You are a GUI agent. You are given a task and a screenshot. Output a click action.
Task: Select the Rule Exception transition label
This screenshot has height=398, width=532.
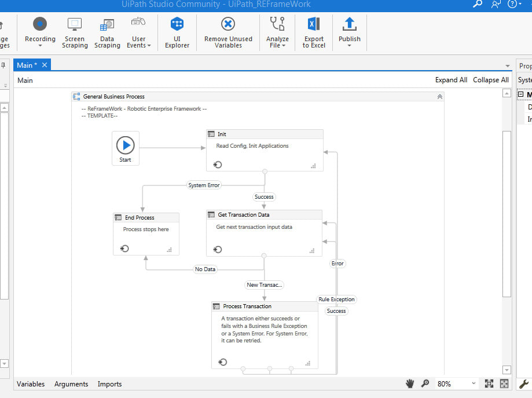pyautogui.click(x=336, y=299)
